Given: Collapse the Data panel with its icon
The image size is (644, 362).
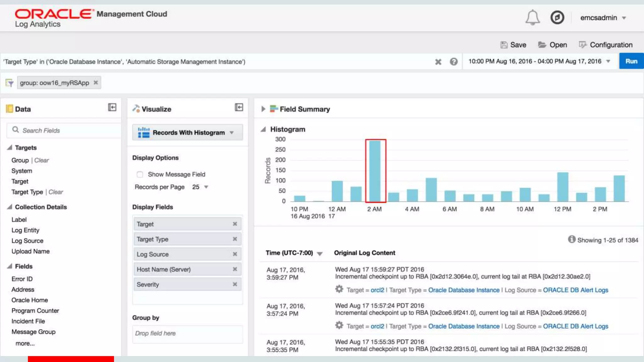Looking at the screenshot, I should click(x=112, y=107).
